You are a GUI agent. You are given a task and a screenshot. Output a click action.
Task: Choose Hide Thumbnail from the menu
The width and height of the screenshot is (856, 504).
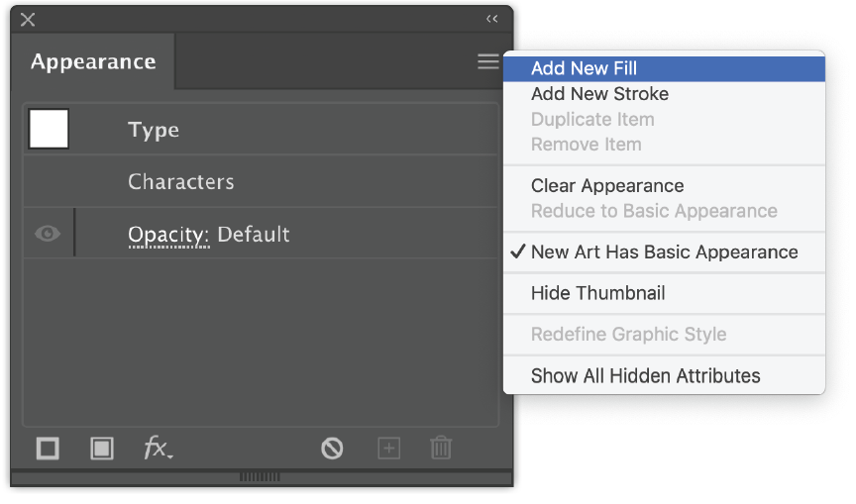coord(664,293)
